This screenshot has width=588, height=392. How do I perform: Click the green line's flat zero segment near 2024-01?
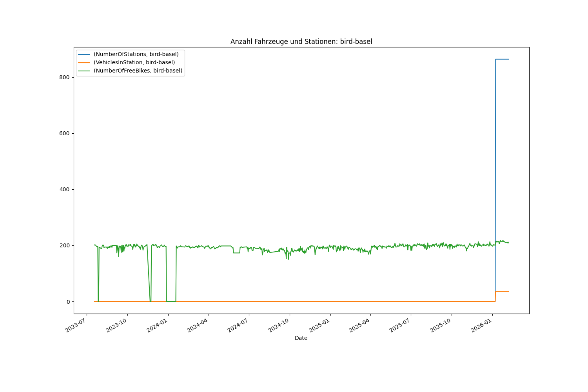[x=171, y=301]
